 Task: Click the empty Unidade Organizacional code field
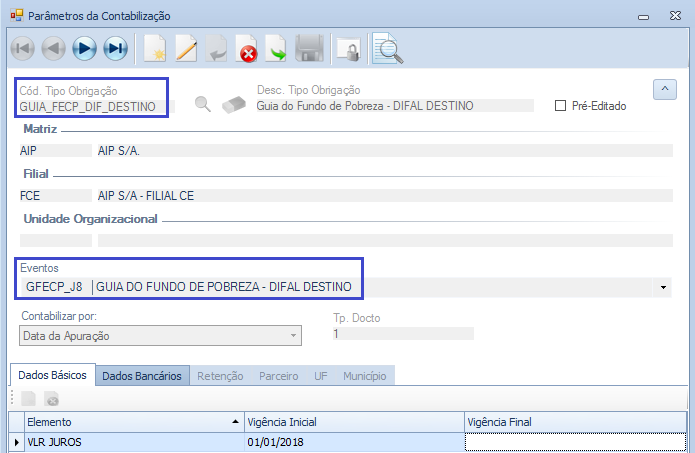coord(56,241)
